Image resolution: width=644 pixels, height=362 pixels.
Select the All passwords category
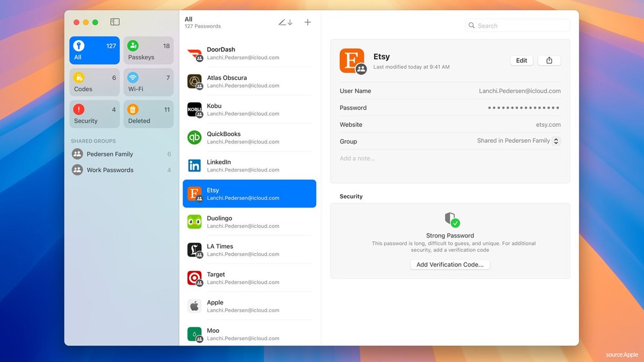coord(94,51)
